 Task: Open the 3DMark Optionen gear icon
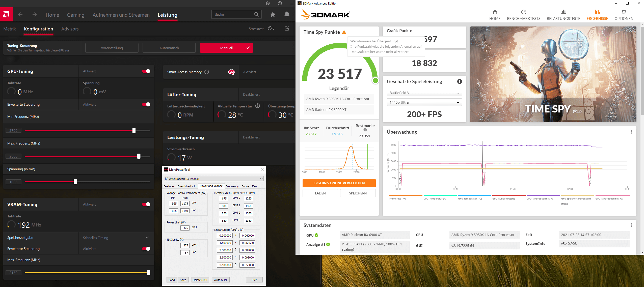pos(624,12)
